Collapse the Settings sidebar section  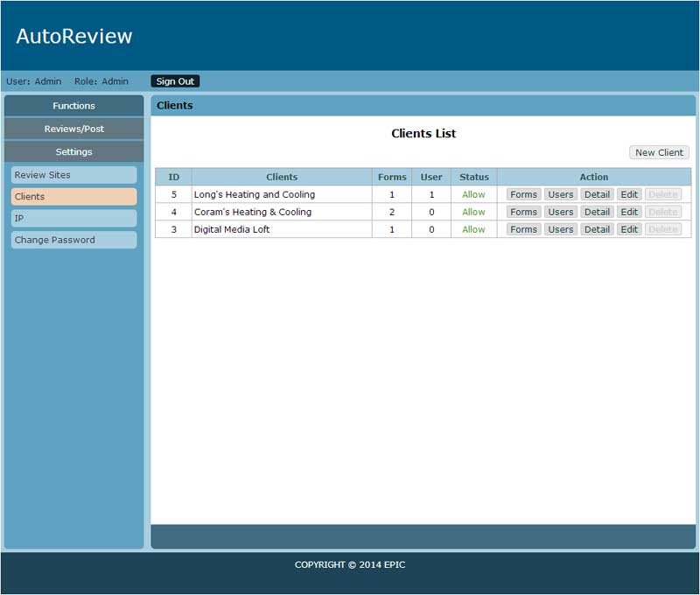coord(73,151)
